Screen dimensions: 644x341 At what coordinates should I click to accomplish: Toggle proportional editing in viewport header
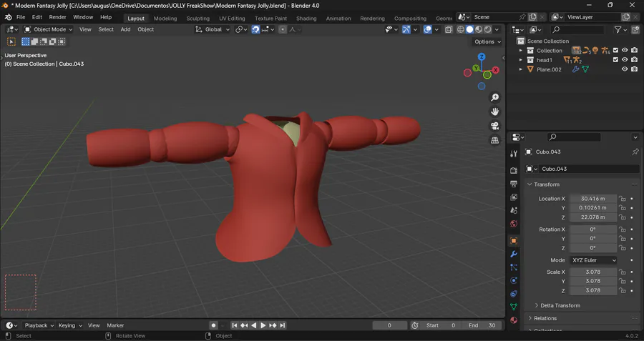click(x=283, y=29)
